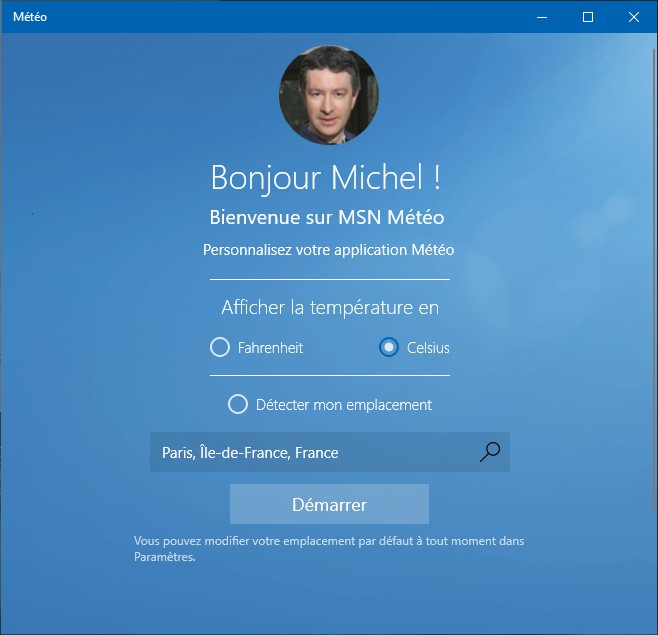
Task: Click the Démarrer button
Action: pos(329,504)
